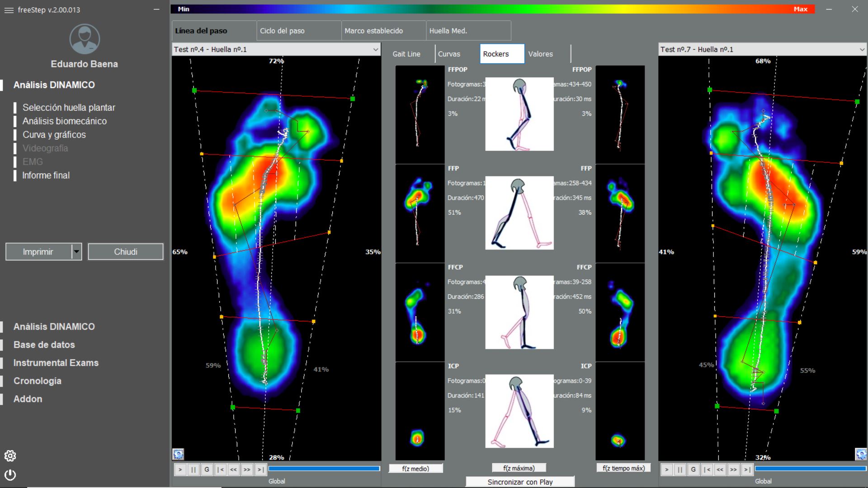The image size is (868, 488).
Task: Click the Chiudi button
Action: (125, 252)
